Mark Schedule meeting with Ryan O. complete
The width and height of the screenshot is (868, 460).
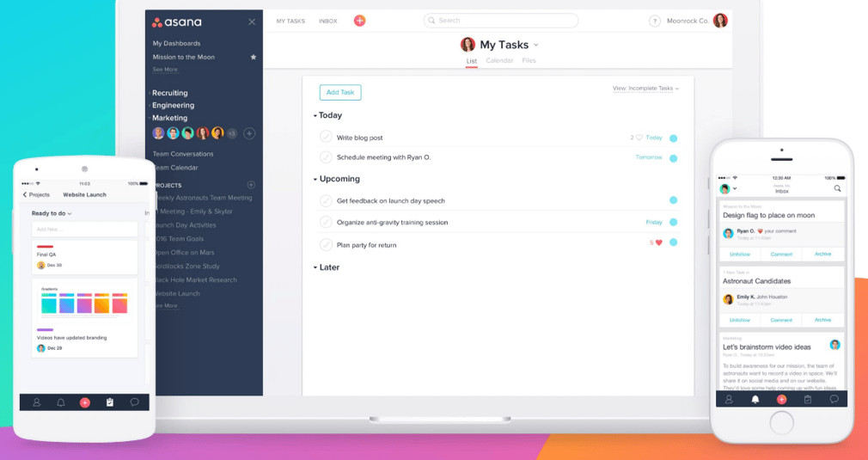point(326,157)
